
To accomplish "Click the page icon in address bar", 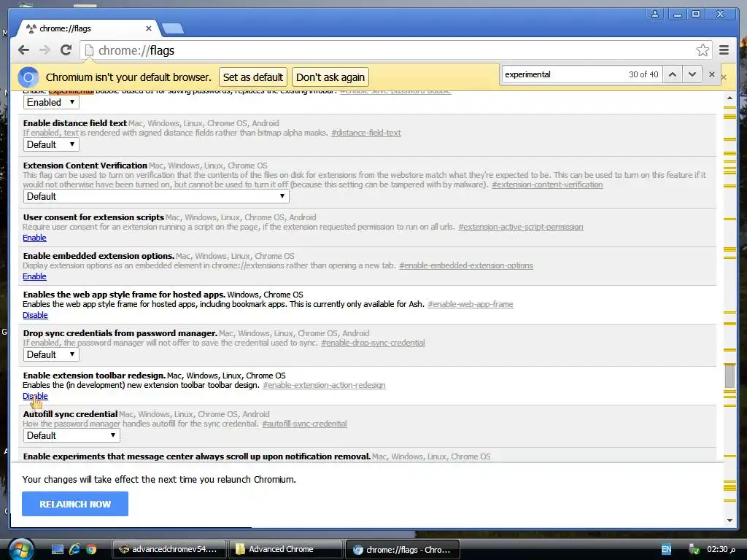I will point(89,50).
